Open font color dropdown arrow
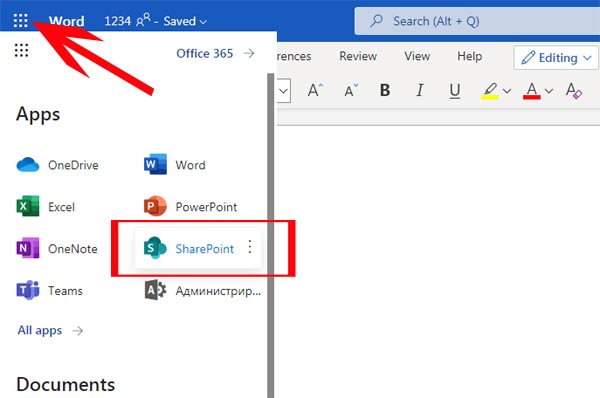 [549, 91]
